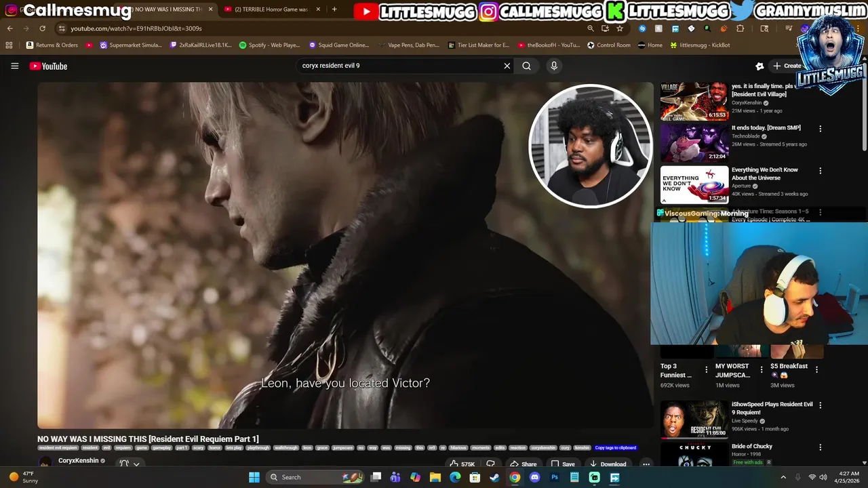Click the Download button under the video
Viewport: 868px width, 488px height.
pyautogui.click(x=608, y=464)
